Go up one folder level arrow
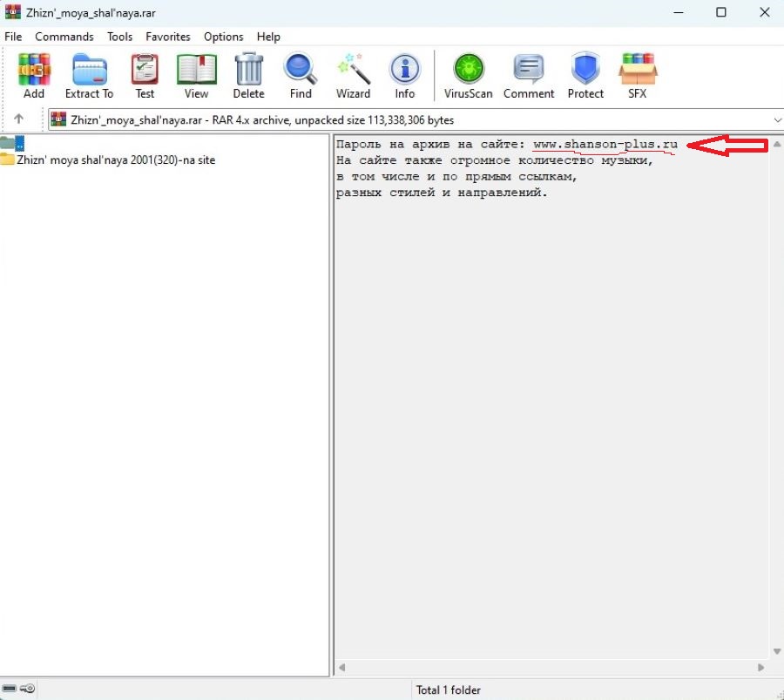 click(18, 119)
